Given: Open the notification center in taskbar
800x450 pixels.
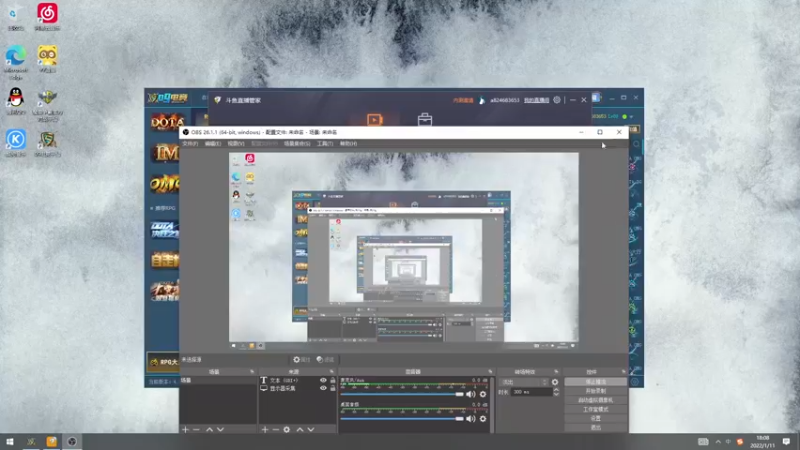Looking at the screenshot, I should 786,442.
